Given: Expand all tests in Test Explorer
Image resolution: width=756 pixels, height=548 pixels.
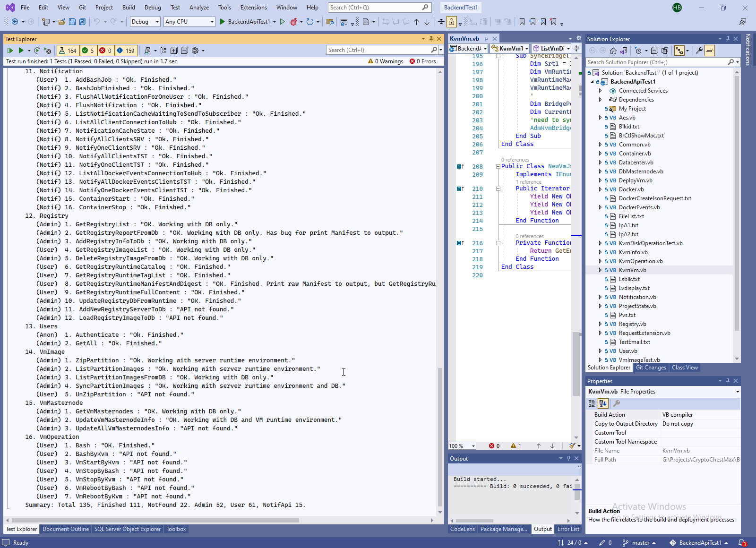Looking at the screenshot, I should (x=174, y=51).
